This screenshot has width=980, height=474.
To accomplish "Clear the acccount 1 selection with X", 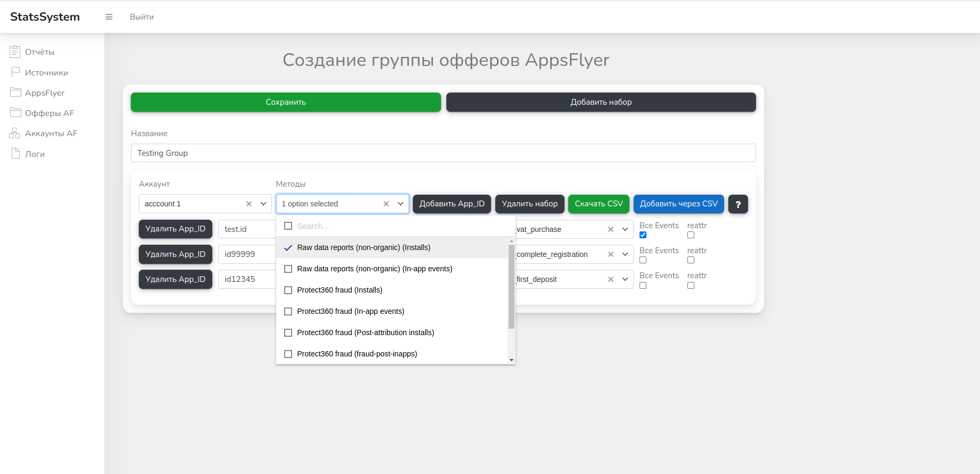I will coord(249,204).
